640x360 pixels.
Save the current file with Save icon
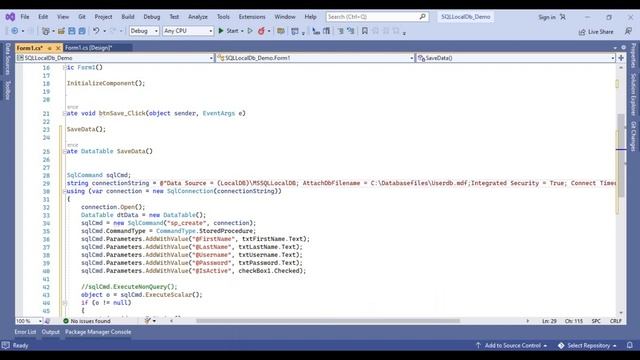(72, 31)
